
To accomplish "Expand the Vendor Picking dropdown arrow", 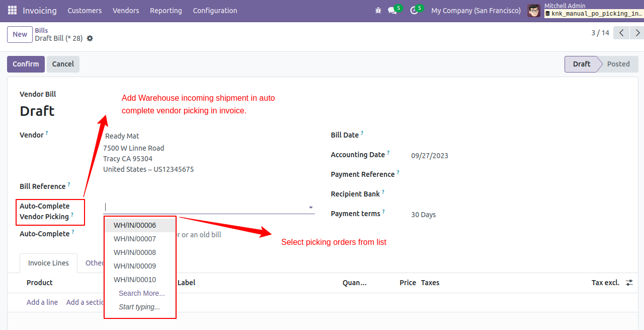I will (x=311, y=208).
